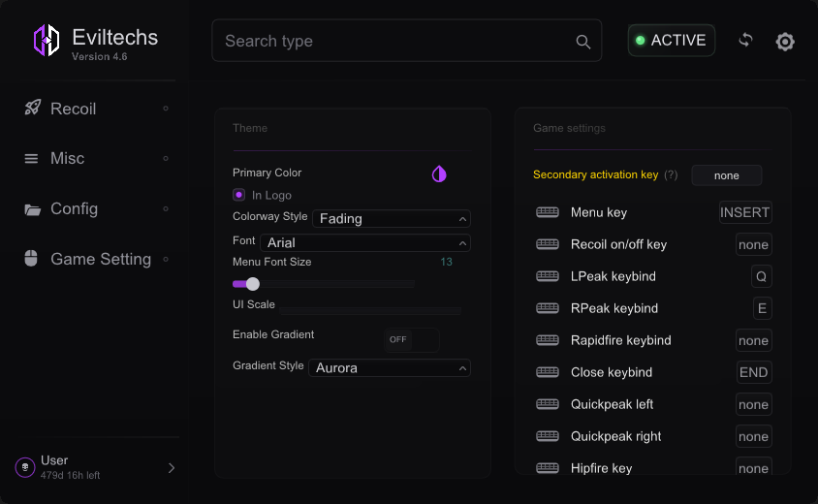Click the 479d 16h left subscription text
This screenshot has width=818, height=504.
(x=71, y=475)
